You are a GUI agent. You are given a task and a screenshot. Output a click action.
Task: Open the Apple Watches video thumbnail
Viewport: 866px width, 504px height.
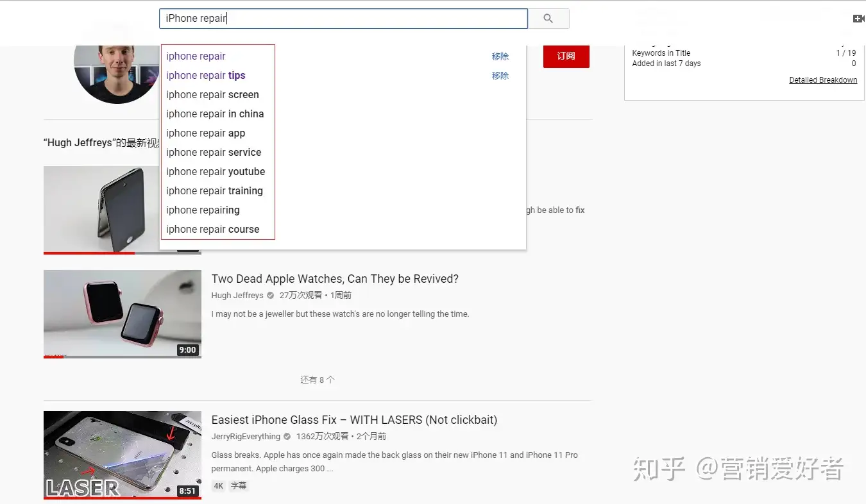(123, 314)
